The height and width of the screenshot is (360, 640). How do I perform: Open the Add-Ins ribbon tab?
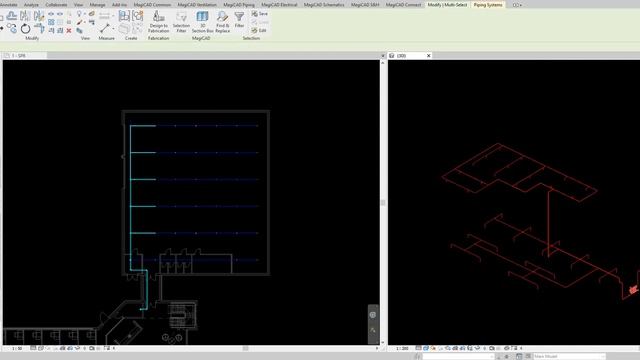(x=119, y=5)
